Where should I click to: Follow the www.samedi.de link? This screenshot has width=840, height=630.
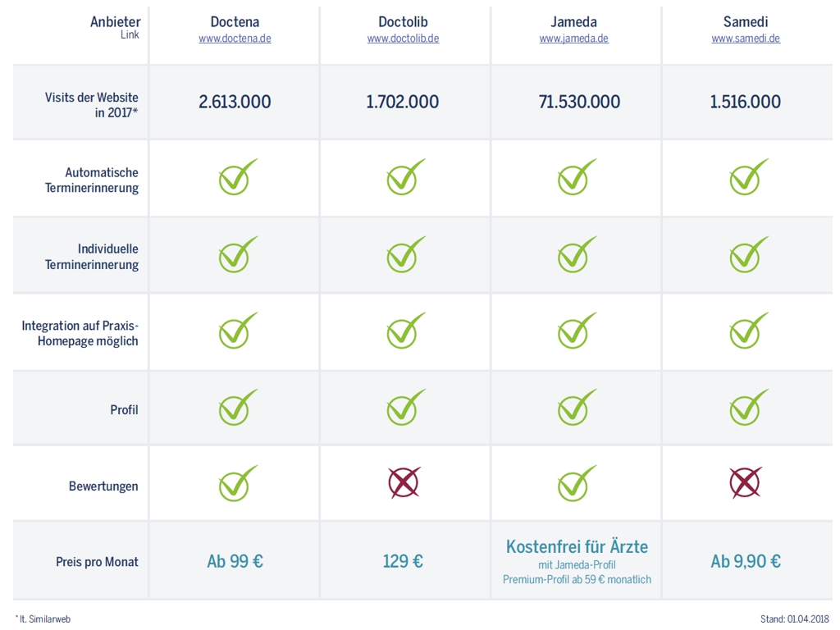coord(746,39)
